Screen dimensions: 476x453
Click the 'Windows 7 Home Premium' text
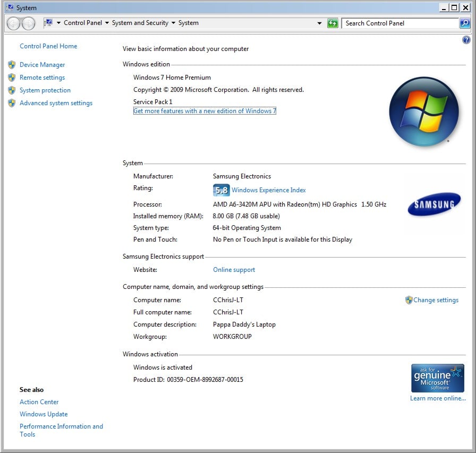coord(172,78)
